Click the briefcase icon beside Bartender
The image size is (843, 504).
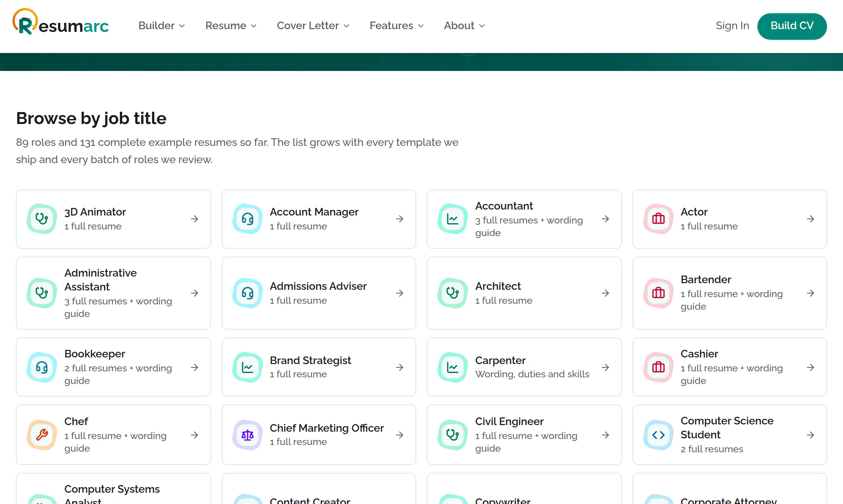tap(658, 293)
